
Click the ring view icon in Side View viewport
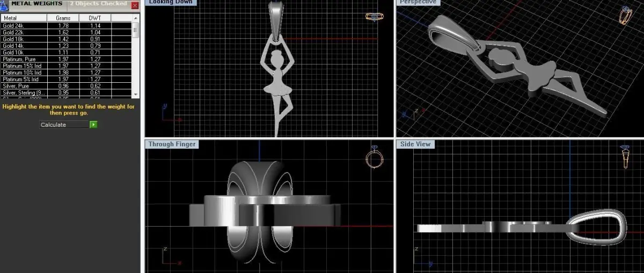(625, 156)
